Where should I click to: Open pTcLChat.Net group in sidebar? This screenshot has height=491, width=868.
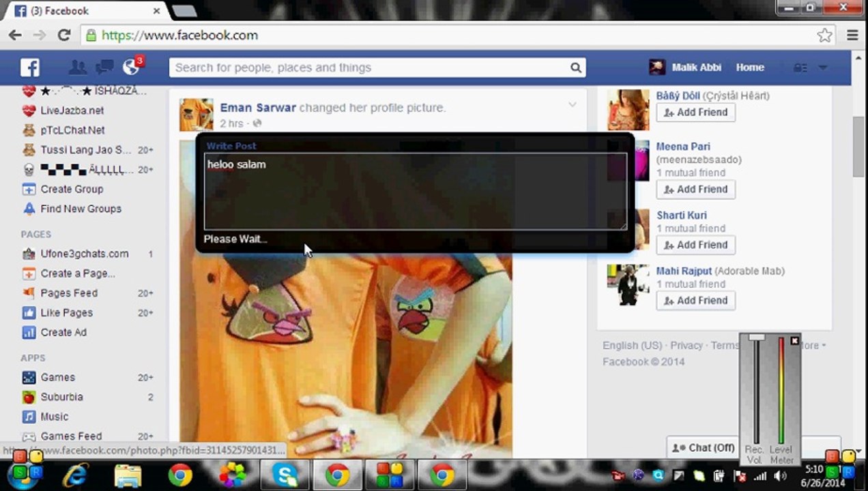click(72, 130)
